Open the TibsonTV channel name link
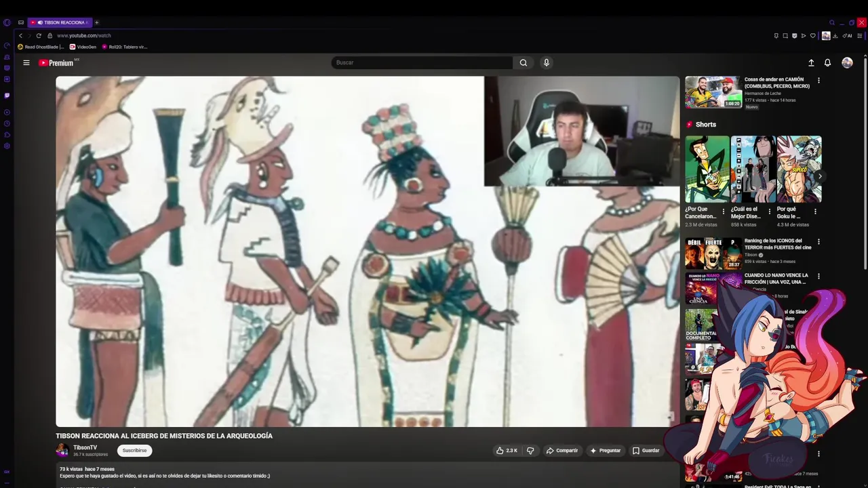 tap(85, 447)
